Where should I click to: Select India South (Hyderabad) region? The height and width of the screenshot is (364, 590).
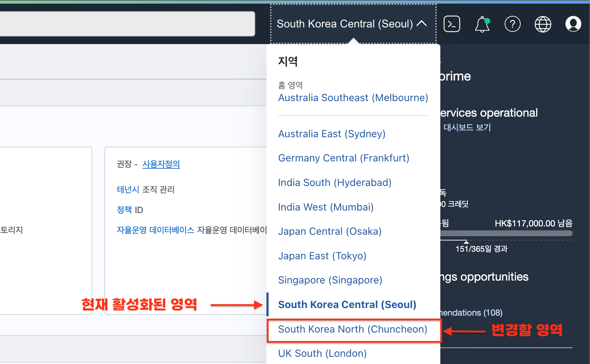pyautogui.click(x=335, y=183)
